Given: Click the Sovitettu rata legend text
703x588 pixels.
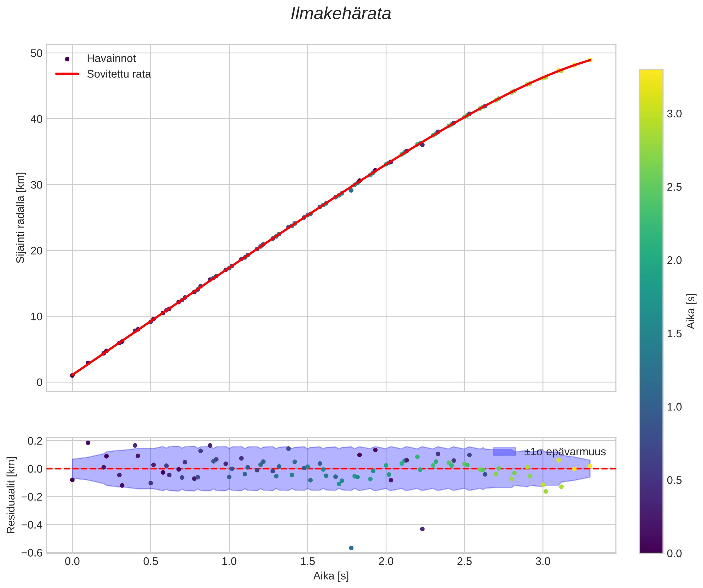Looking at the screenshot, I should [119, 74].
